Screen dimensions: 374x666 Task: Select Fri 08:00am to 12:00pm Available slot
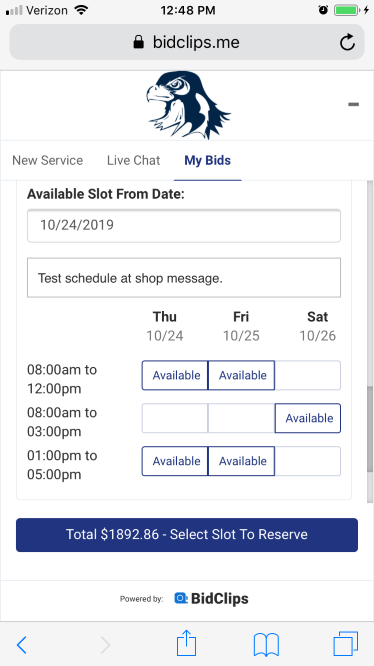tap(242, 375)
